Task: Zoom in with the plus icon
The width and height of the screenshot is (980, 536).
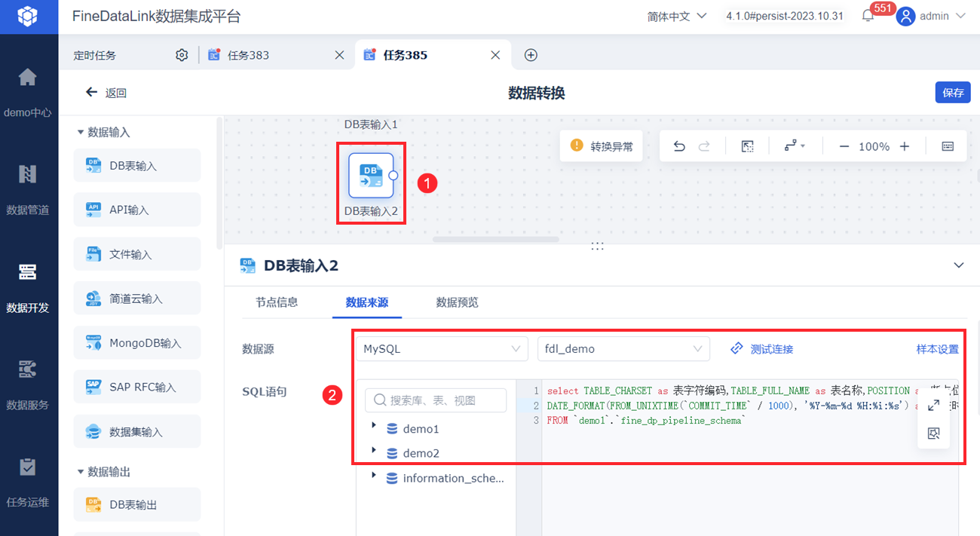Action: 905,146
